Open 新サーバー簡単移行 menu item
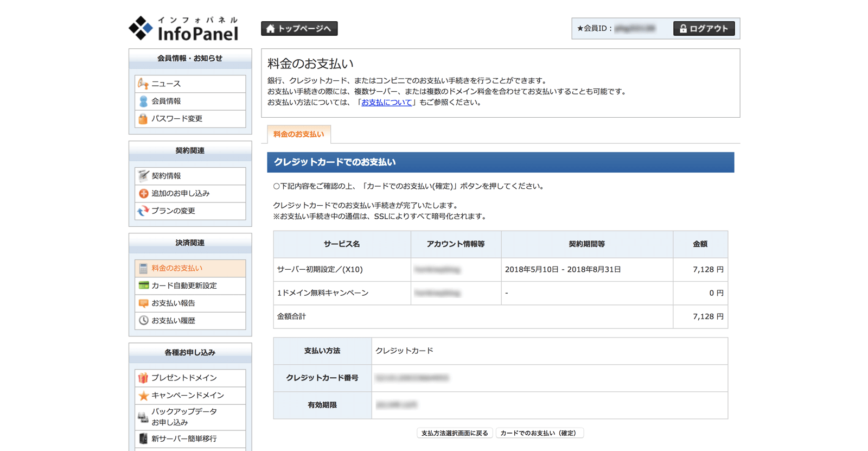The height and width of the screenshot is (451, 868). [190, 439]
